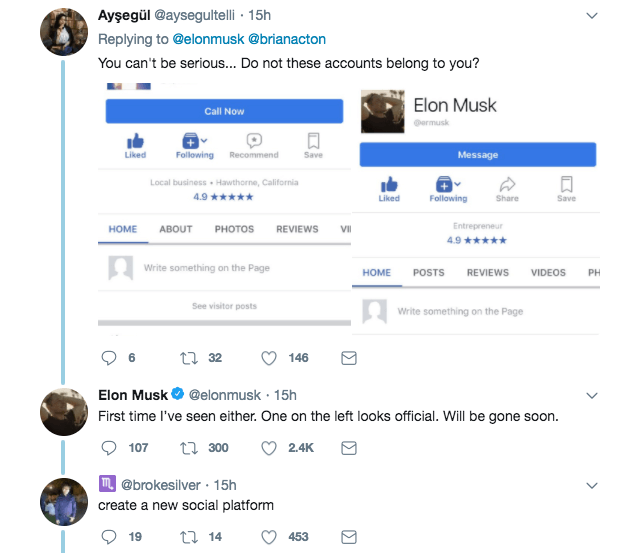
Task: Reply to Elon Musk's tweet
Action: pyautogui.click(x=111, y=448)
